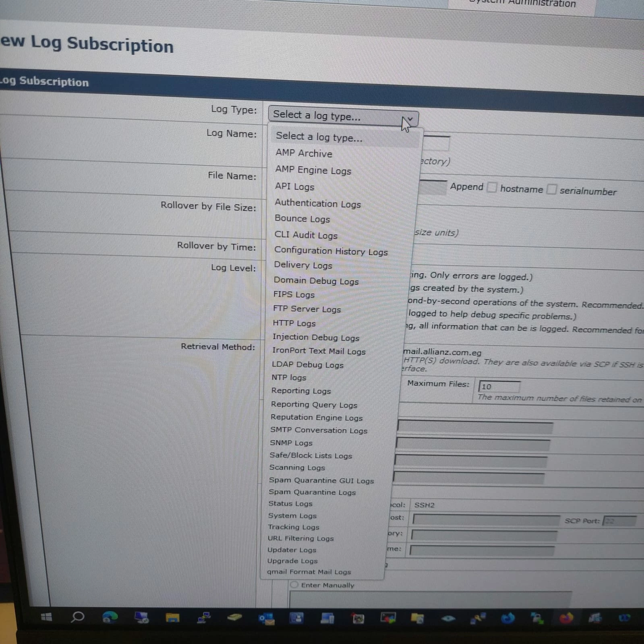The image size is (644, 644).
Task: Pick NTP logs option
Action: pos(288,377)
